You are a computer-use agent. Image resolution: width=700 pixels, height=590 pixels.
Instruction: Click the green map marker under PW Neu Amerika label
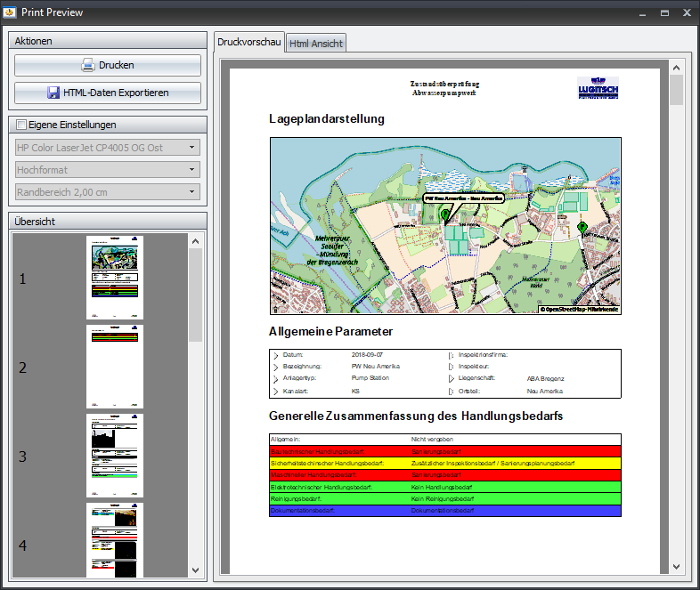[446, 214]
